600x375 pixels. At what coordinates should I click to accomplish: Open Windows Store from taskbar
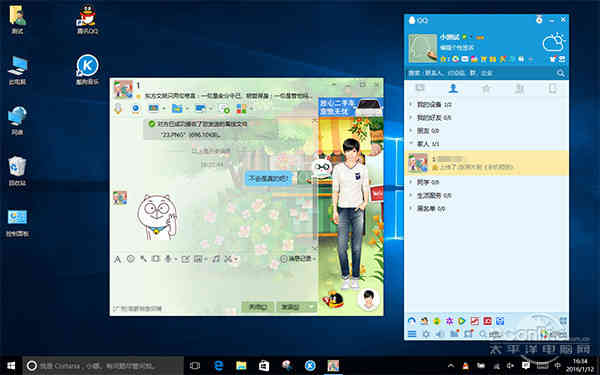(x=264, y=366)
